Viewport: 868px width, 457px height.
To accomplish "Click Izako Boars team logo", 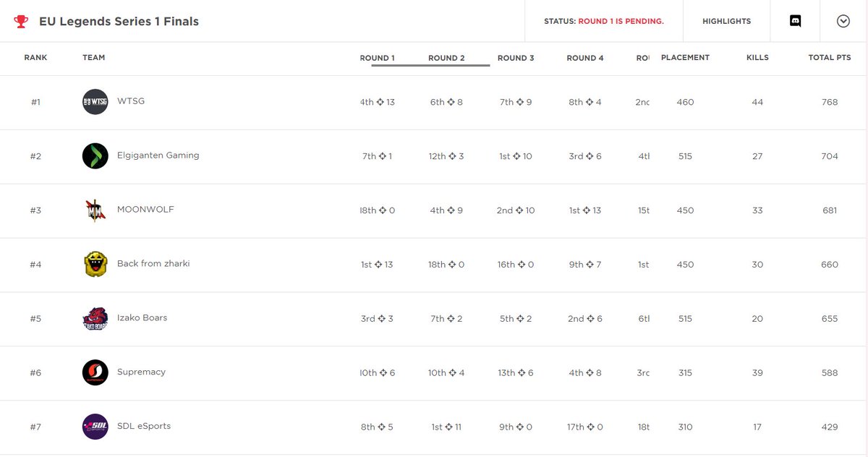I will [95, 319].
